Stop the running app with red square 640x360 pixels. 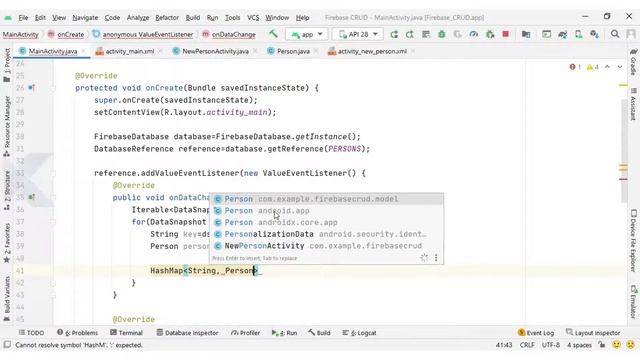pos(505,34)
